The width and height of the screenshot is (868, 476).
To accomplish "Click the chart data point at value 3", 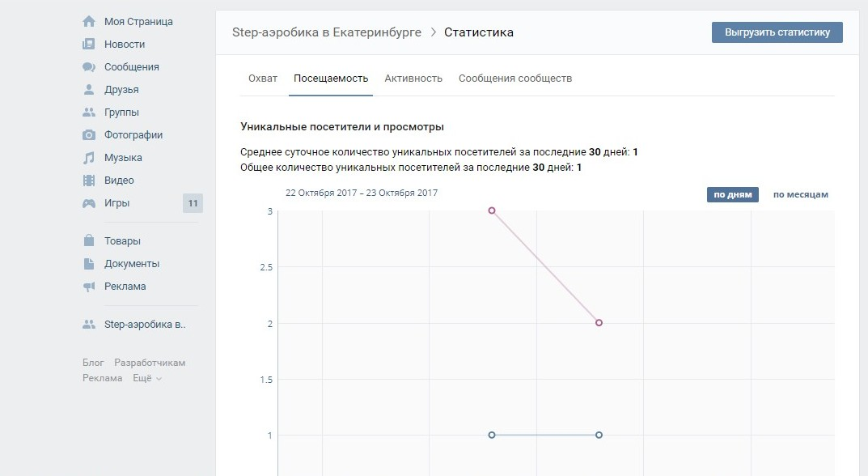I will pos(491,210).
